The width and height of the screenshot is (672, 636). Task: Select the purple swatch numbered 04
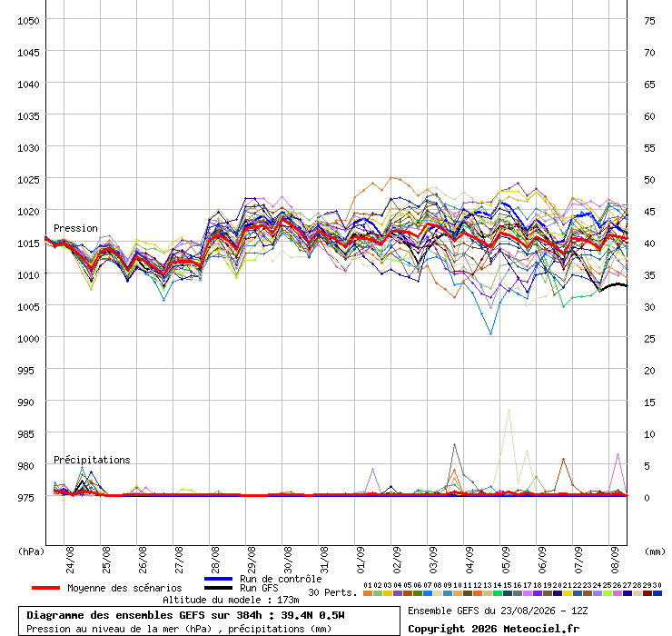(397, 593)
